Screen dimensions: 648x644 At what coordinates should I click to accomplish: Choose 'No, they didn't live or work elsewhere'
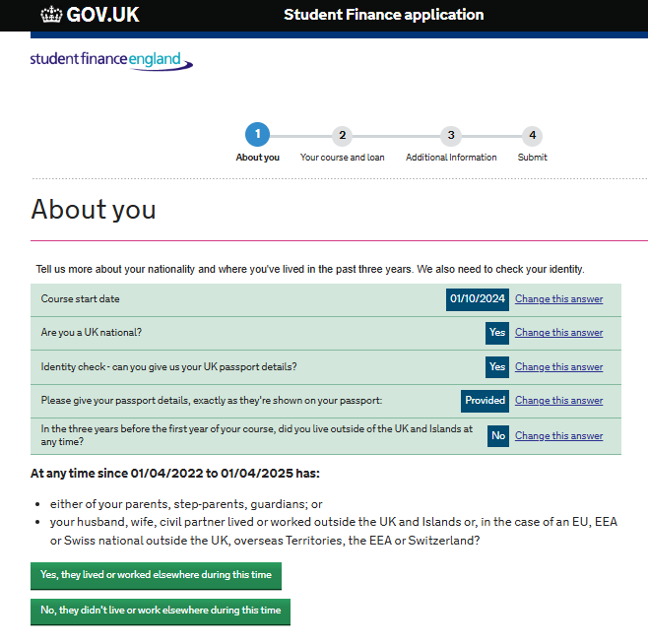tap(161, 612)
